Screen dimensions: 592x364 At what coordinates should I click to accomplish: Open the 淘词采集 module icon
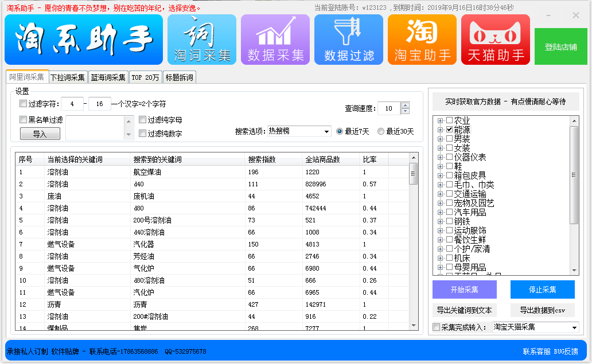click(202, 39)
